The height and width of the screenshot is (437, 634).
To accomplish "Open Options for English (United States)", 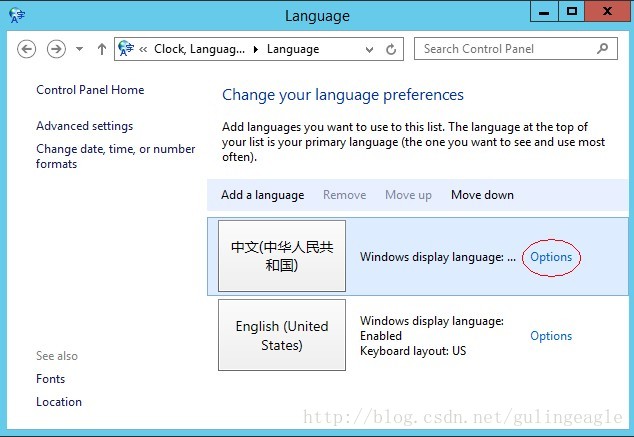I will (551, 336).
